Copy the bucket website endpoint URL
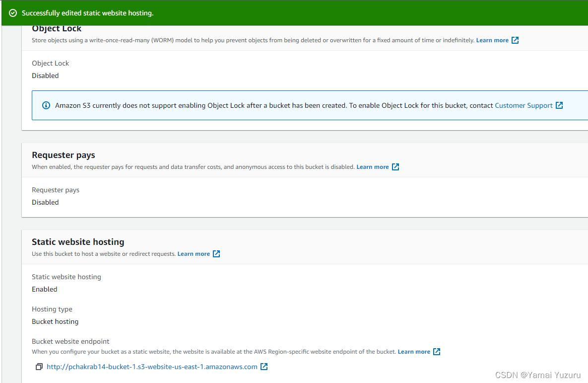This screenshot has width=588, height=383. pyautogui.click(x=39, y=367)
